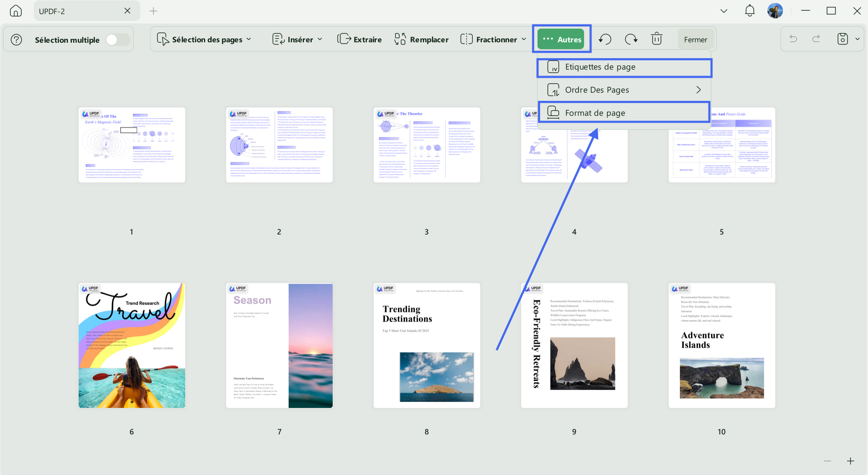Image resolution: width=868 pixels, height=475 pixels.
Task: Open Ordre Des Pages submenu
Action: click(624, 90)
